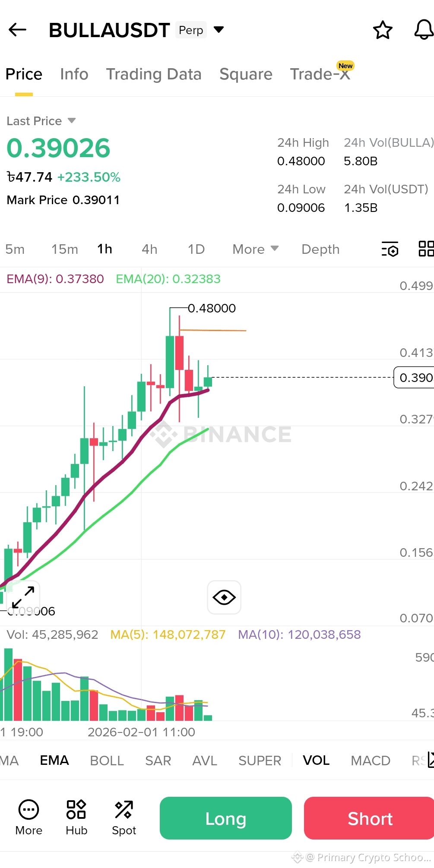This screenshot has height=868, width=434.
Task: Tap the red Short button
Action: (x=370, y=818)
